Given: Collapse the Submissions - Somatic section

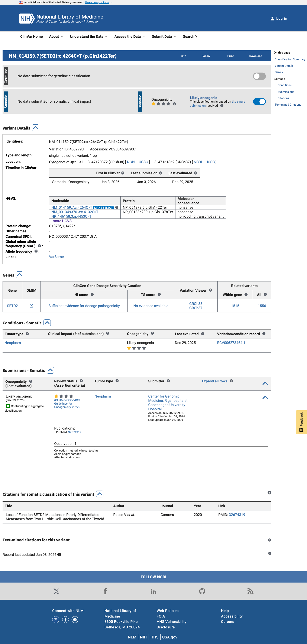Looking at the screenshot, I should [51, 370].
